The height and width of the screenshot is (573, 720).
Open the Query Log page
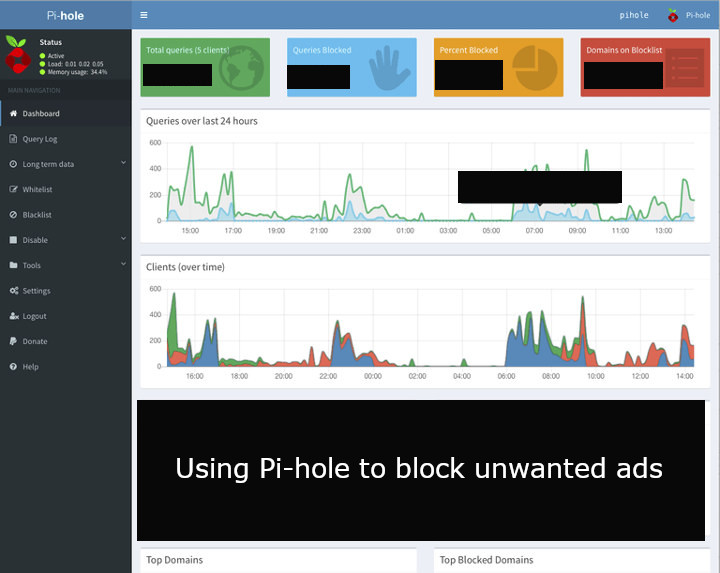point(66,139)
